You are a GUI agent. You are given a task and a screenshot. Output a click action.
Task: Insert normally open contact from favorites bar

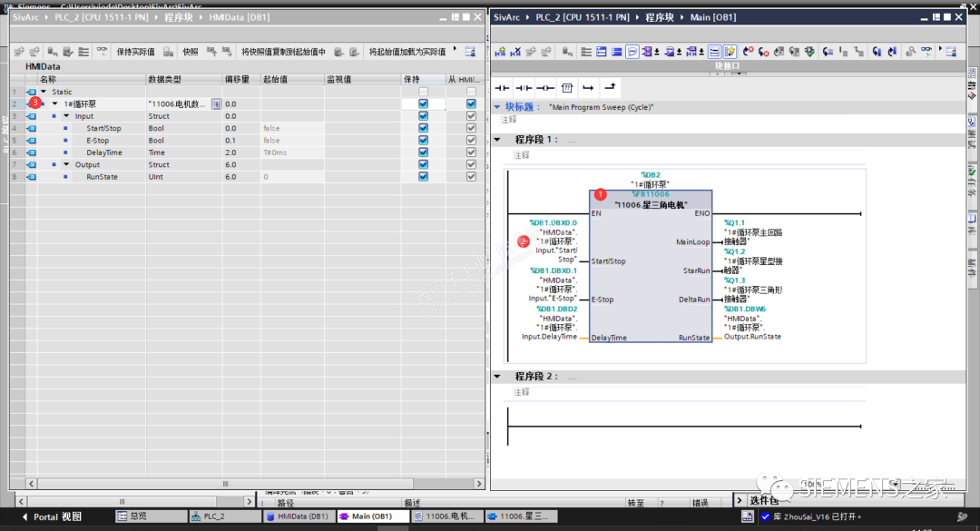pos(502,88)
